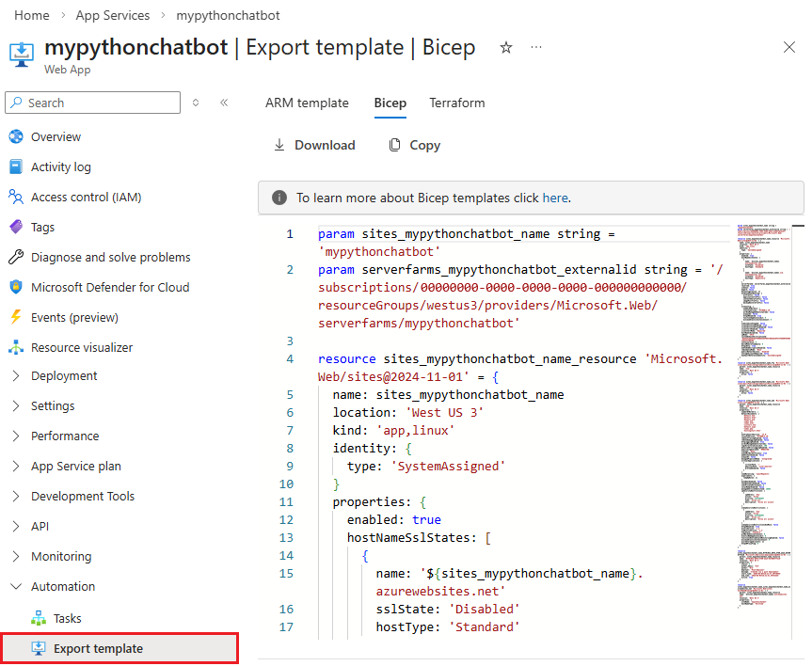This screenshot has height=666, width=812.
Task: Click the Overview globe icon
Action: point(16,136)
